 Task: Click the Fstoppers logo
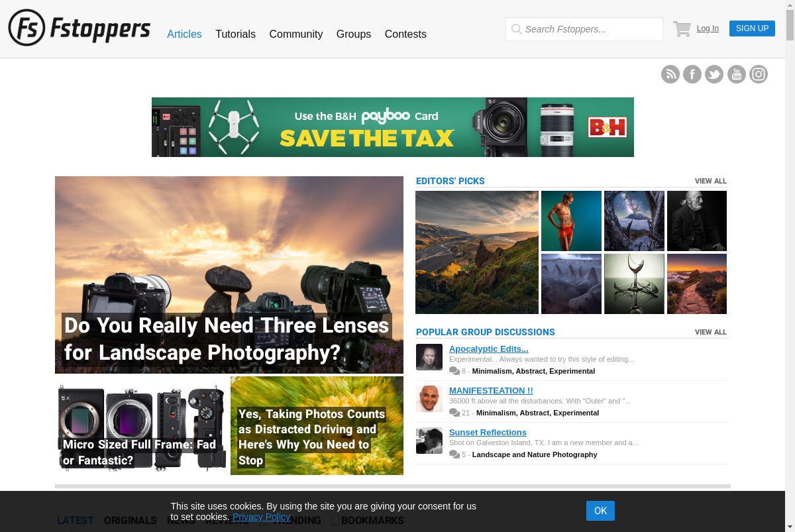coord(79,28)
